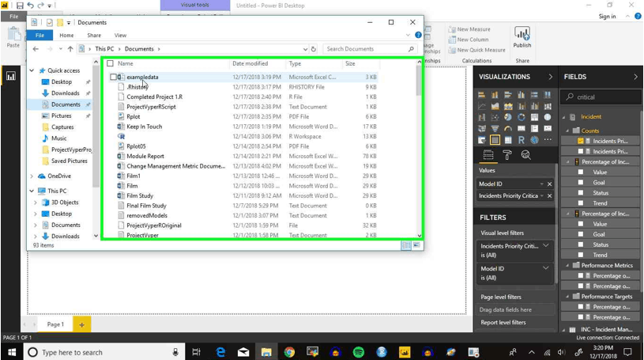Uncheck the yellow-checked Incidents Pri... field
This screenshot has height=360, width=644.
(x=580, y=141)
